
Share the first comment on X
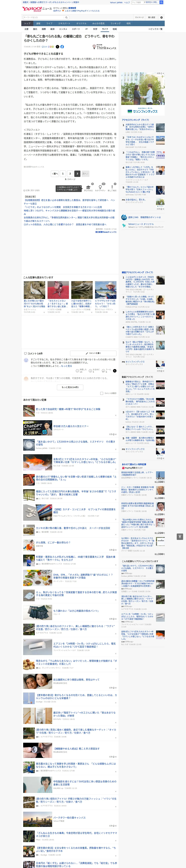[115, 371]
